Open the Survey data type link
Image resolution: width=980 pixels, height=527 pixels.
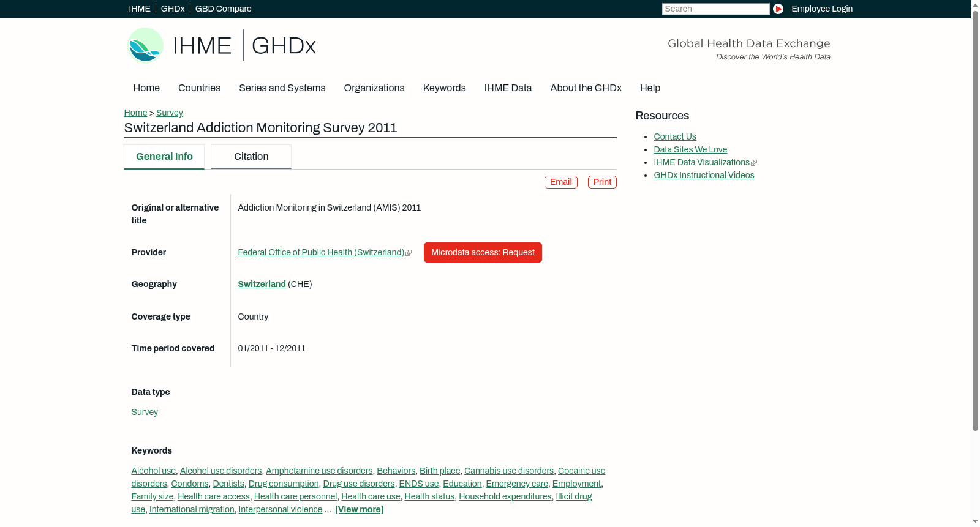[x=145, y=412]
